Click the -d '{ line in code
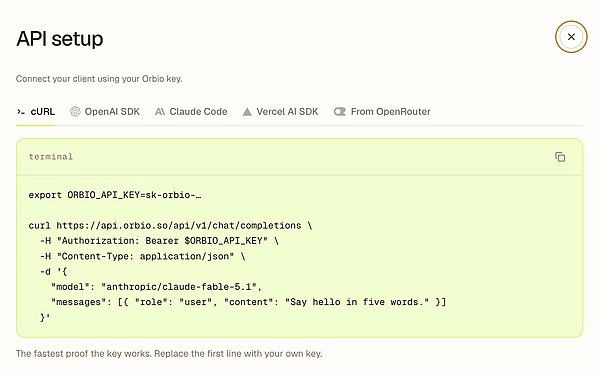Viewport: 600px width, 376px height. coord(54,272)
